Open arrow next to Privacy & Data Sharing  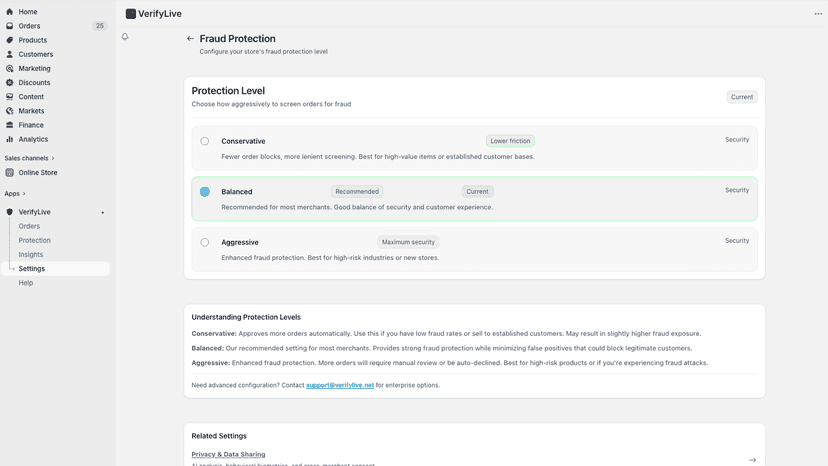tap(752, 460)
